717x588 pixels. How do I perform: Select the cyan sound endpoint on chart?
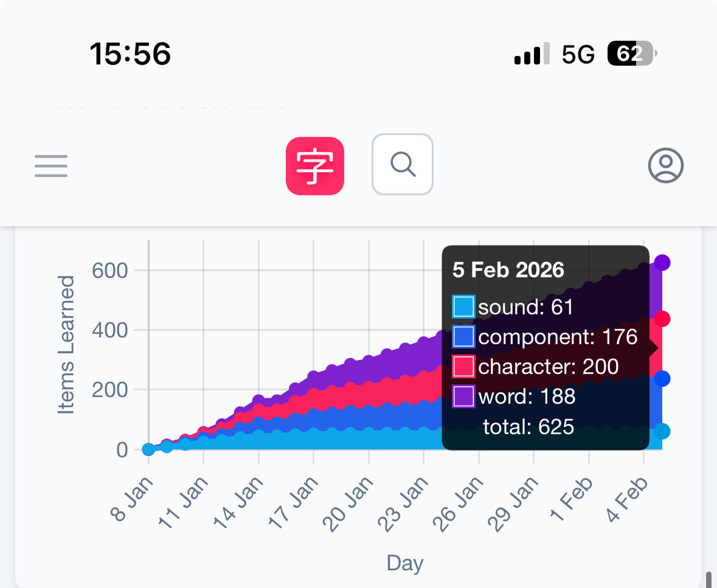click(662, 431)
